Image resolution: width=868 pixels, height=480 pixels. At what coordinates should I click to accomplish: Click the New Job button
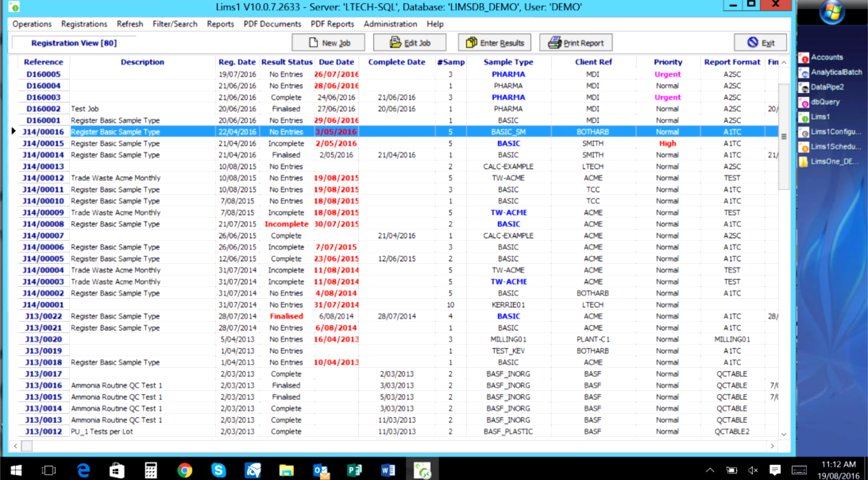328,43
